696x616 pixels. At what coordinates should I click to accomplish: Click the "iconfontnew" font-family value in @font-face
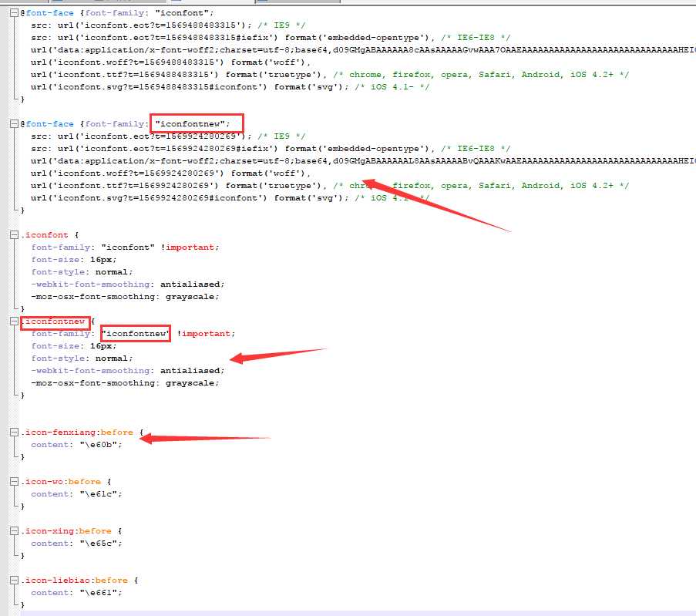pyautogui.click(x=190, y=124)
